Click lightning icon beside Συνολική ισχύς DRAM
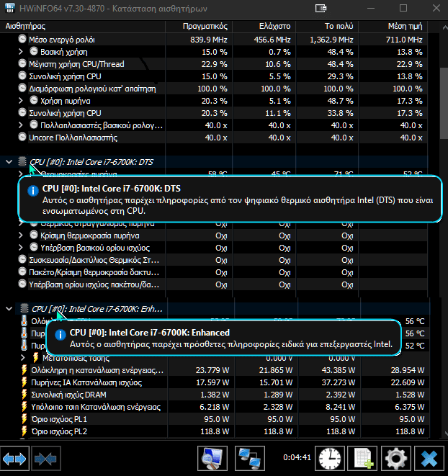The width and height of the screenshot is (448, 476). (x=24, y=395)
